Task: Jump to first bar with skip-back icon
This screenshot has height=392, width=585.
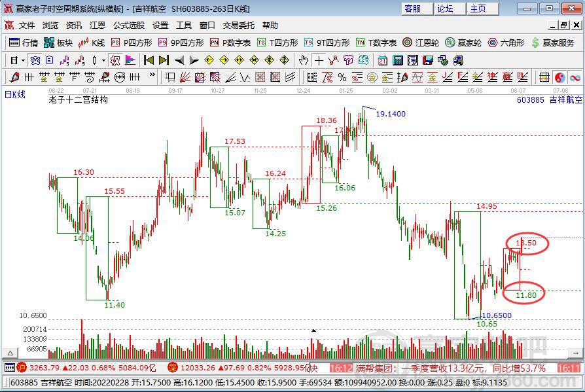Action: (149, 60)
